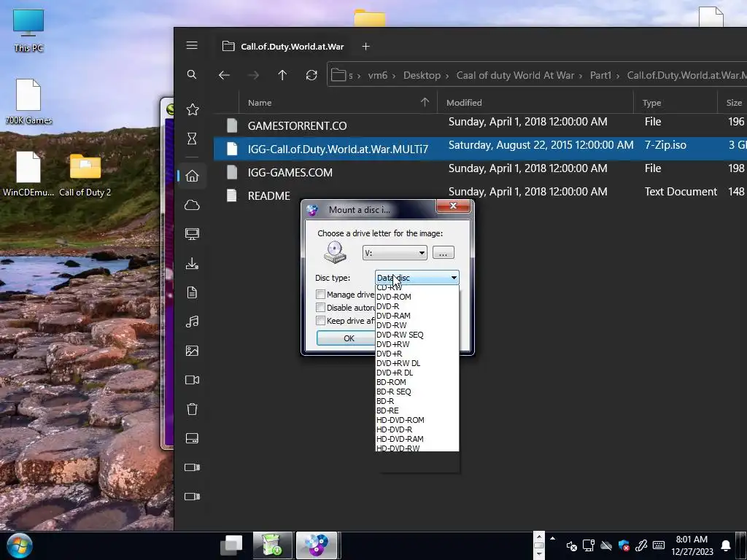Open the WinCDEmu disc taskbar icon
The height and width of the screenshot is (560, 747).
[x=317, y=545]
